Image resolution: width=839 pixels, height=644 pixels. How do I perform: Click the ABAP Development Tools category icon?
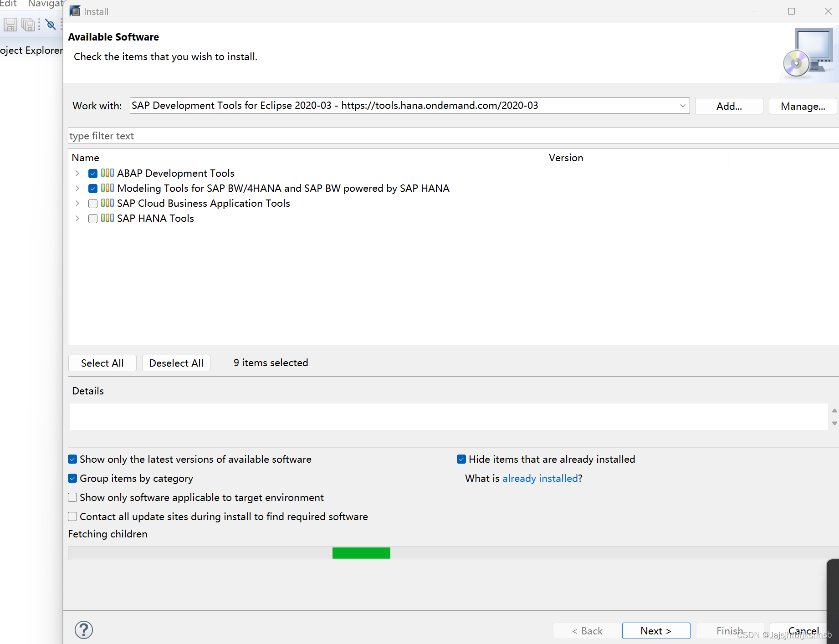[107, 173]
